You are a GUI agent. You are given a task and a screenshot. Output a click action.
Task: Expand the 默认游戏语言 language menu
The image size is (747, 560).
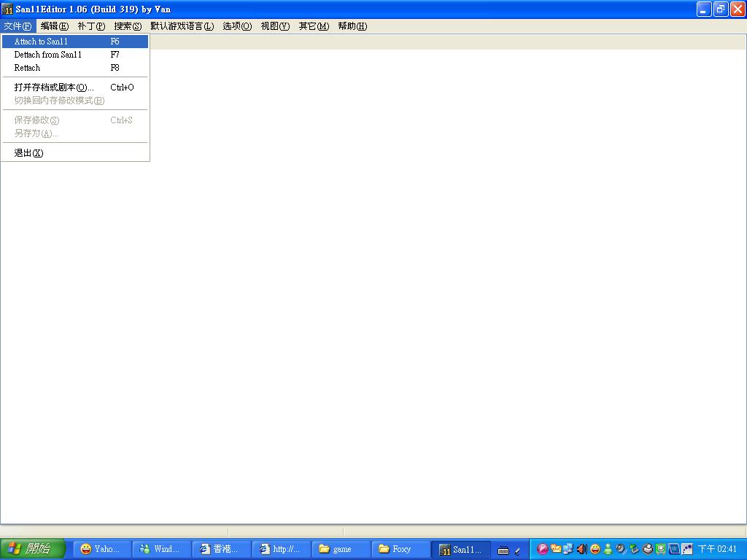click(182, 26)
